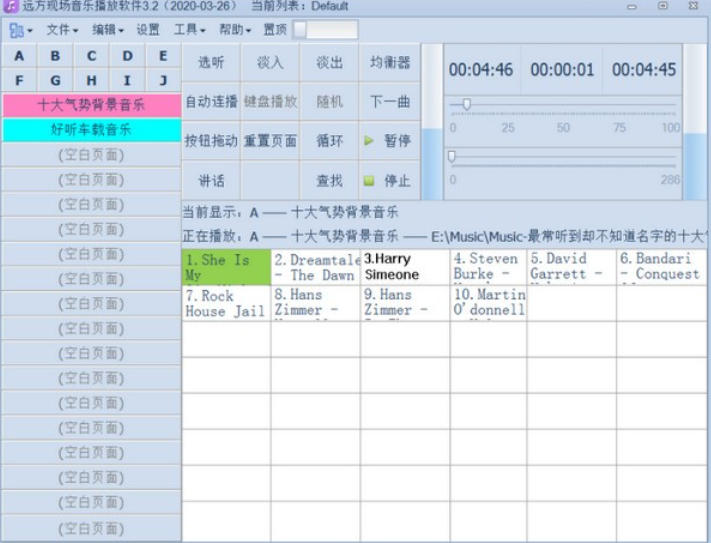Click remaining time 00:04:45 display
The width and height of the screenshot is (711, 543).
[644, 70]
